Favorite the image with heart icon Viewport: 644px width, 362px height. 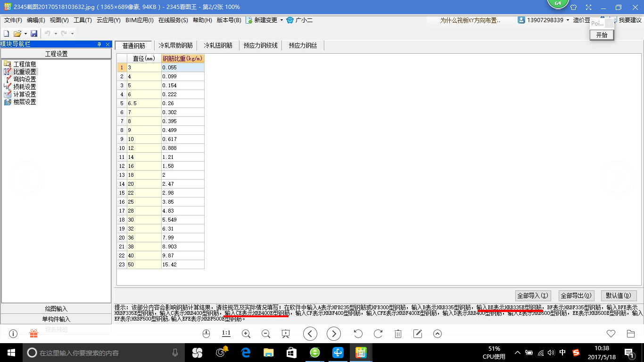coord(611,334)
